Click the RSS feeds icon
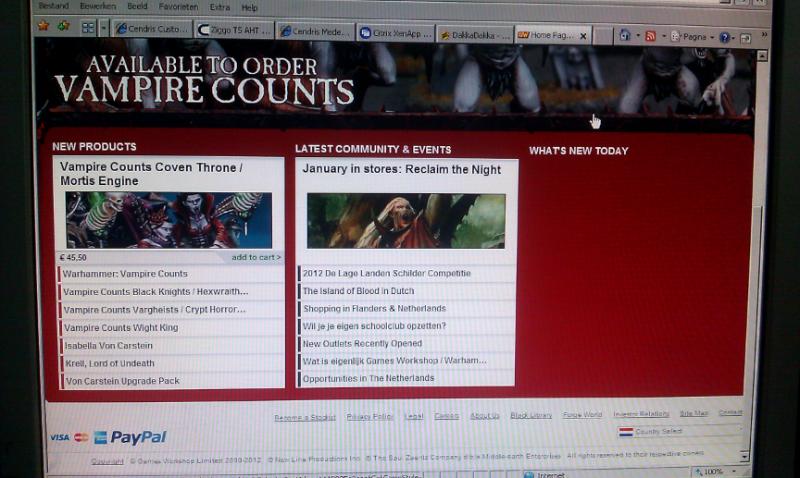The height and width of the screenshot is (478, 800). [651, 36]
